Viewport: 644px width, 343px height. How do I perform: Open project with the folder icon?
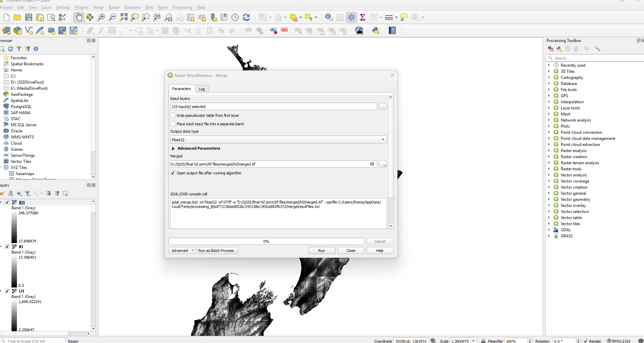click(18, 17)
